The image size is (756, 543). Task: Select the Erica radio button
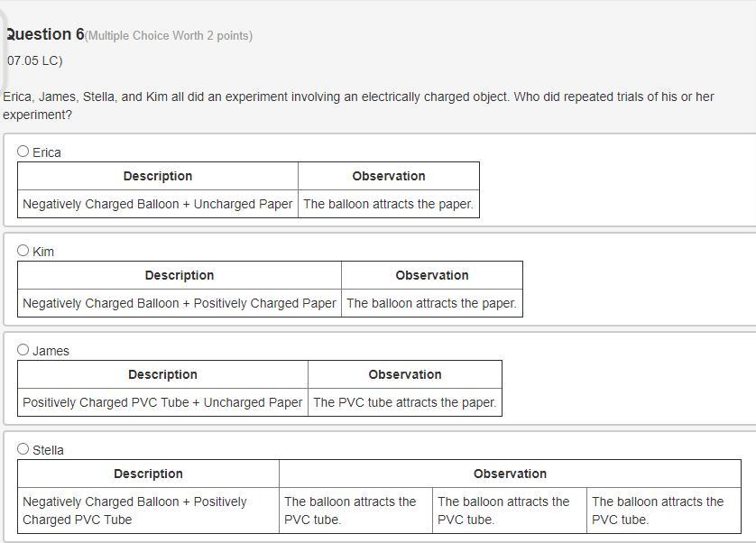(23, 152)
